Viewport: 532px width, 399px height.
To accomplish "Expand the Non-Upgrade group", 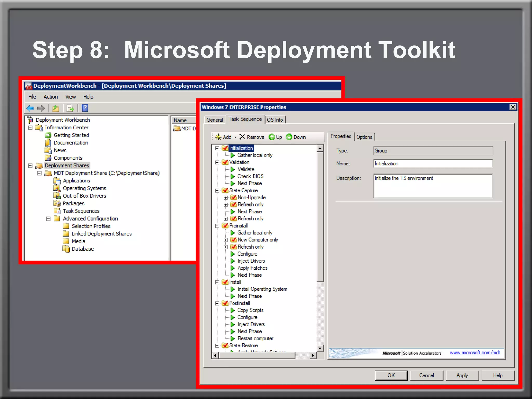I will tap(226, 198).
